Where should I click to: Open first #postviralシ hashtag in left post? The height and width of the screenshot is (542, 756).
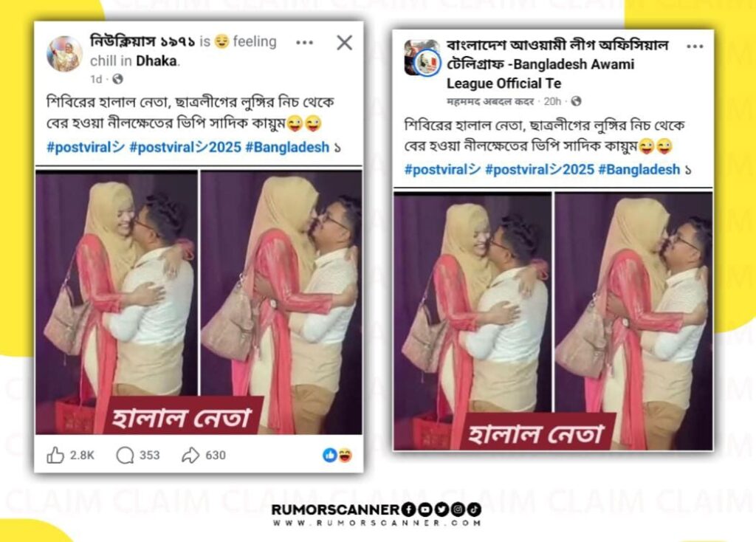pos(86,147)
